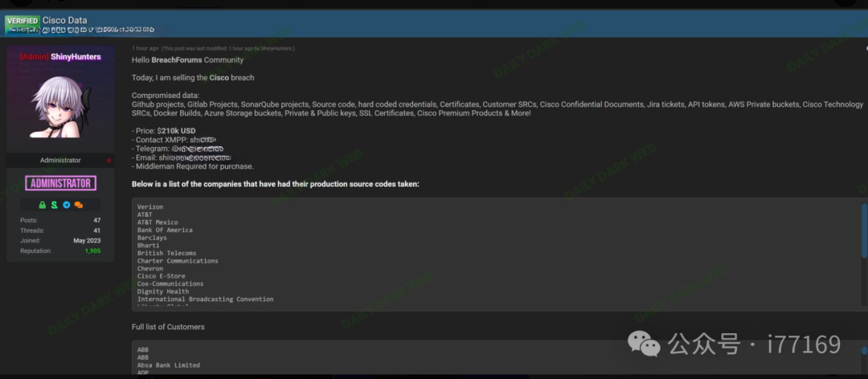Click the green lock icon under Administrator badge
This screenshot has width=868, height=379.
pos(43,205)
